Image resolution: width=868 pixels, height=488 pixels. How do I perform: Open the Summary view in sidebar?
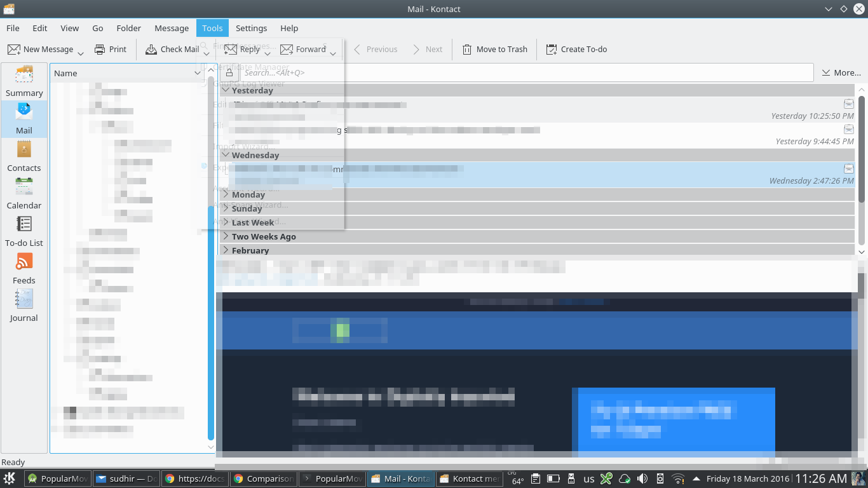point(24,81)
